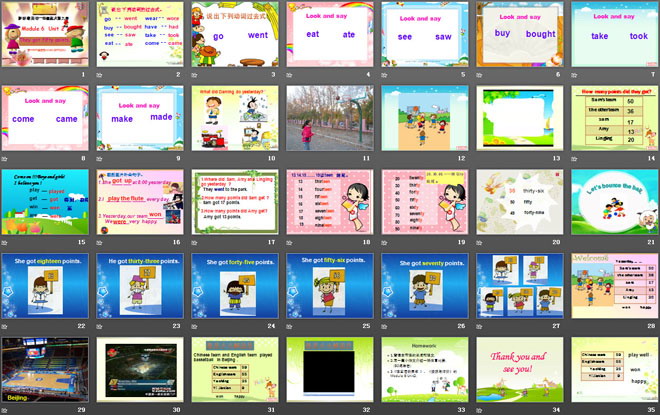Select slide 34 'Thank you and see you!'

[x=520, y=369]
